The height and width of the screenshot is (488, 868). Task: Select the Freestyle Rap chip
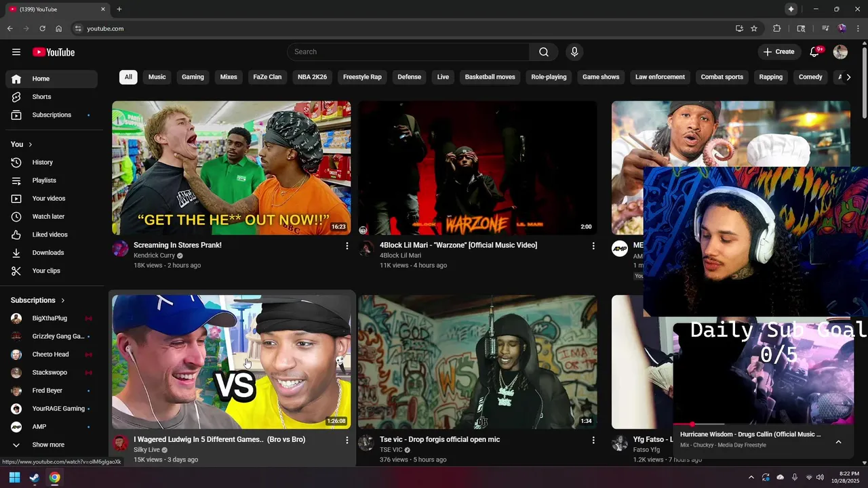click(362, 77)
